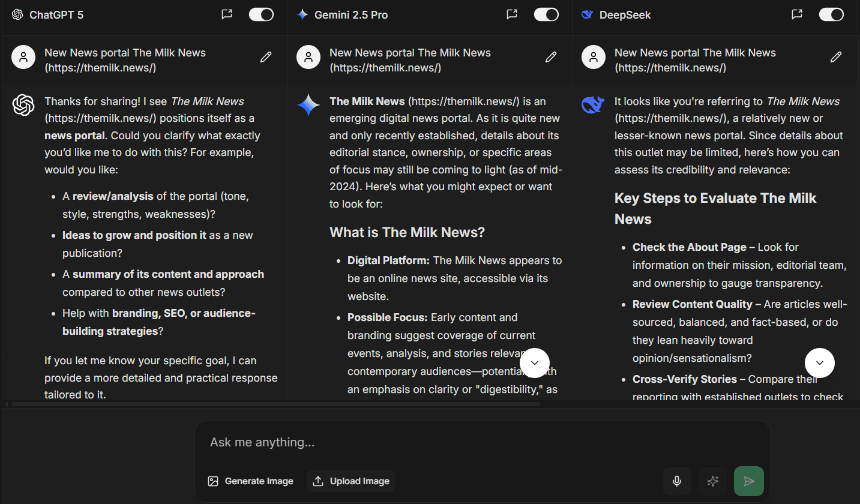Disable the ChatGPT 5 model toggle
Image resolution: width=860 pixels, height=504 pixels.
(x=261, y=14)
